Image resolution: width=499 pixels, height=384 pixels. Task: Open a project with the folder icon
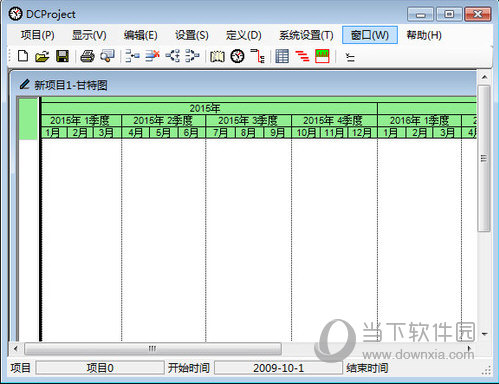(42, 56)
